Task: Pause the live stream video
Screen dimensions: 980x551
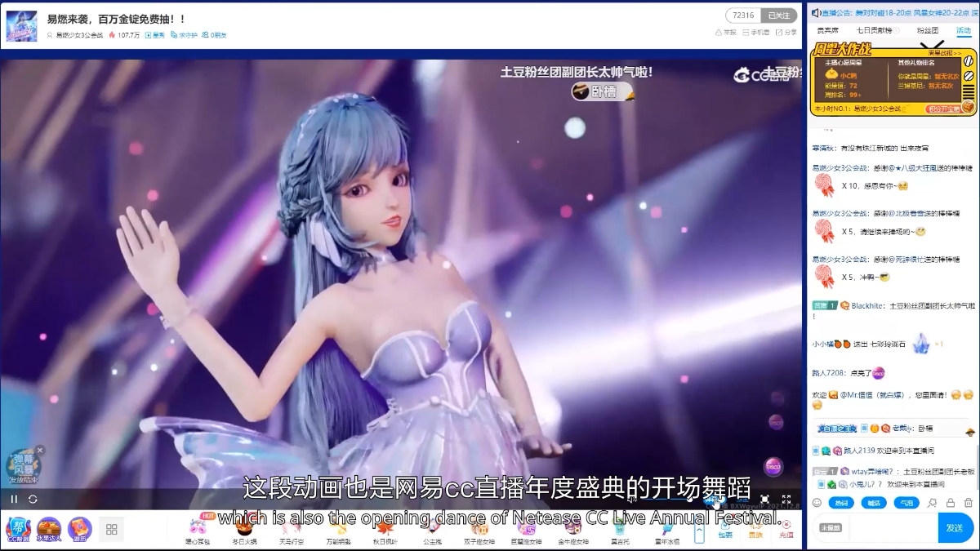Action: tap(14, 499)
